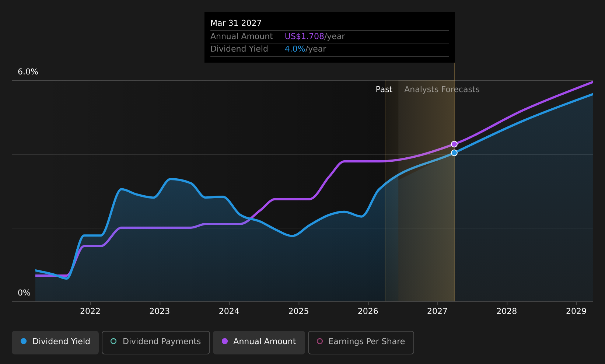The height and width of the screenshot is (364, 605).
Task: Click the 0% y-axis label
Action: coord(24,293)
